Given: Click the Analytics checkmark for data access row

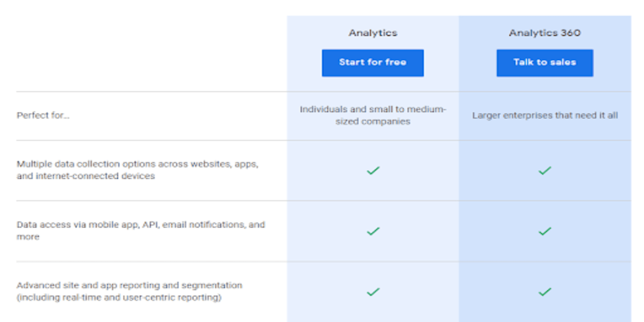Looking at the screenshot, I should (373, 231).
